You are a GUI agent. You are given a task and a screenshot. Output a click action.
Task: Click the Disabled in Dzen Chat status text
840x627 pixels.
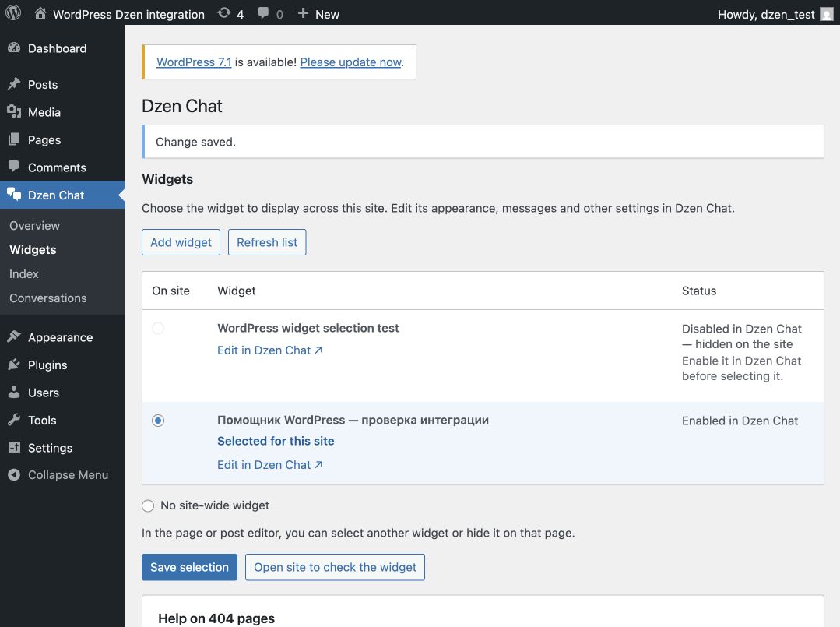coord(741,336)
